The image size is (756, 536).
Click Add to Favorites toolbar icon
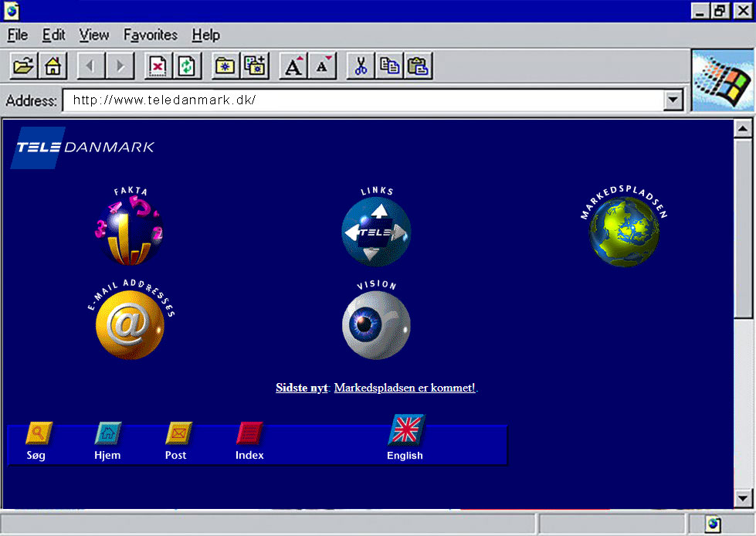click(255, 66)
